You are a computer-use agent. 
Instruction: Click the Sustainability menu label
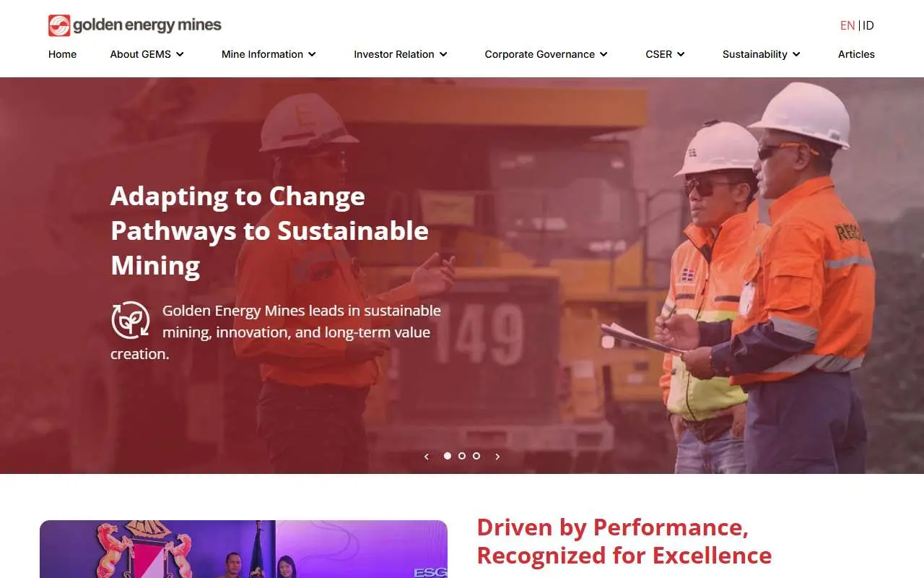point(755,54)
